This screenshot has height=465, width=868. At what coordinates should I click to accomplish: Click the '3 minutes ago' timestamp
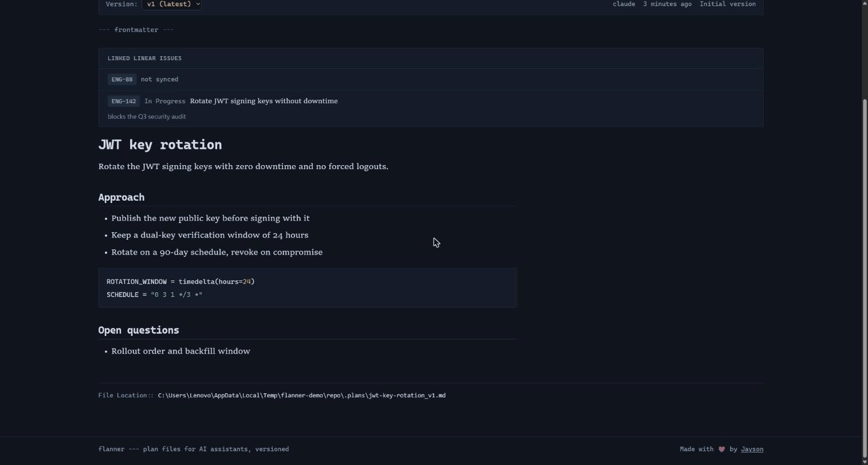667,4
